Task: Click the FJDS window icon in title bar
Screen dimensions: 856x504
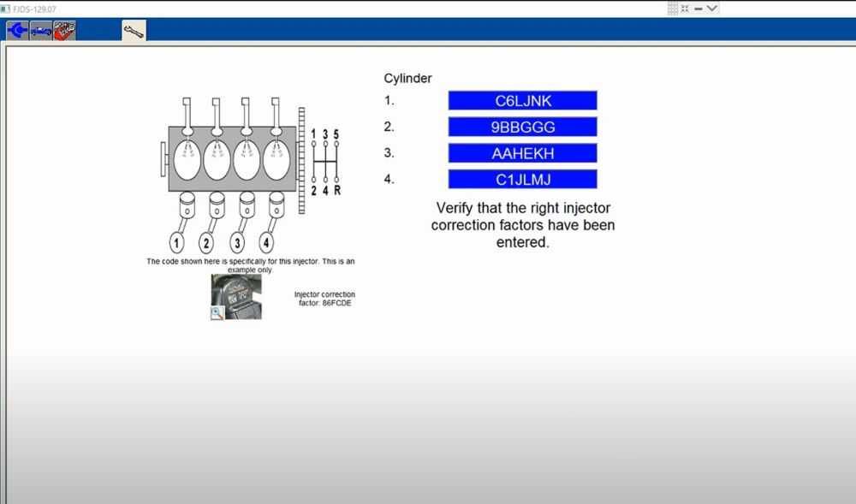Action: pyautogui.click(x=5, y=9)
